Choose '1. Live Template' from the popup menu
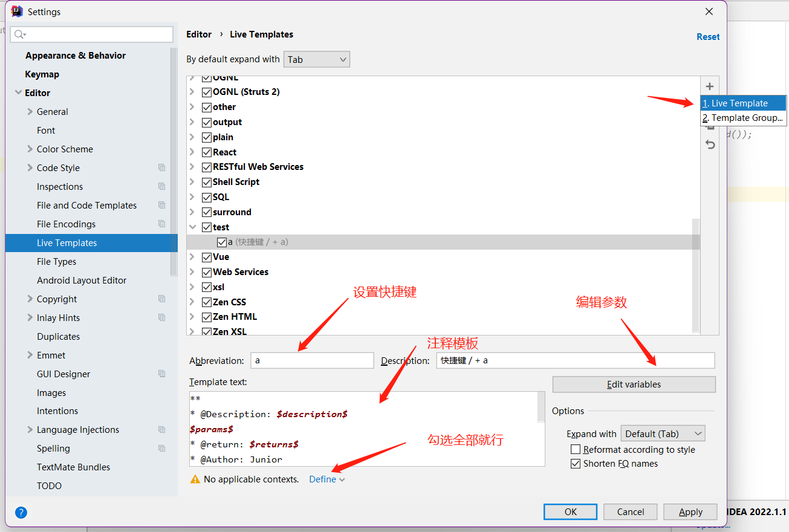 (743, 103)
